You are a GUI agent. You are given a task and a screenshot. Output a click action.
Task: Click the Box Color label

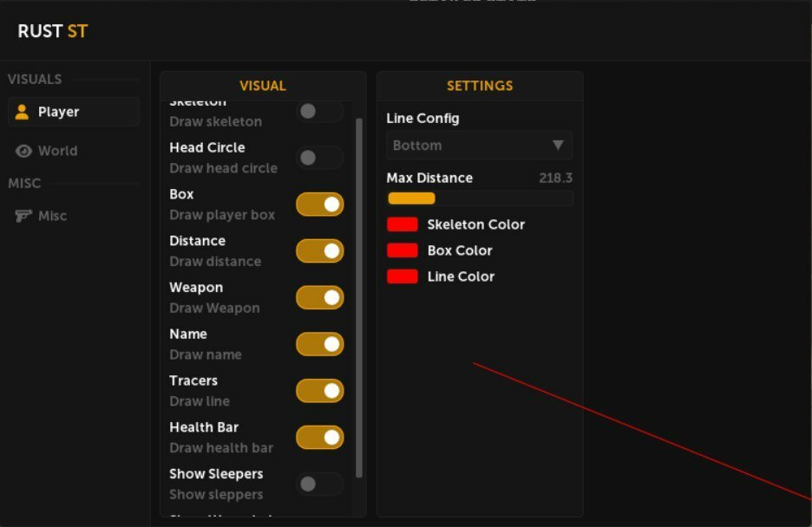(460, 250)
